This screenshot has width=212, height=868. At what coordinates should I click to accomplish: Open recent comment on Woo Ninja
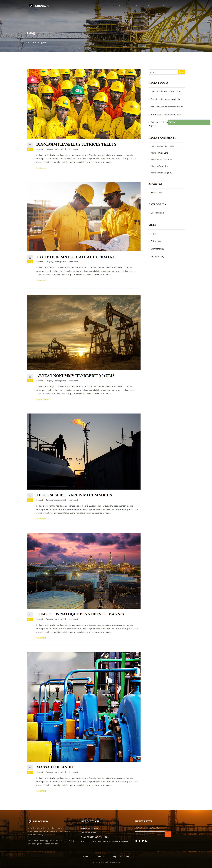[164, 166]
